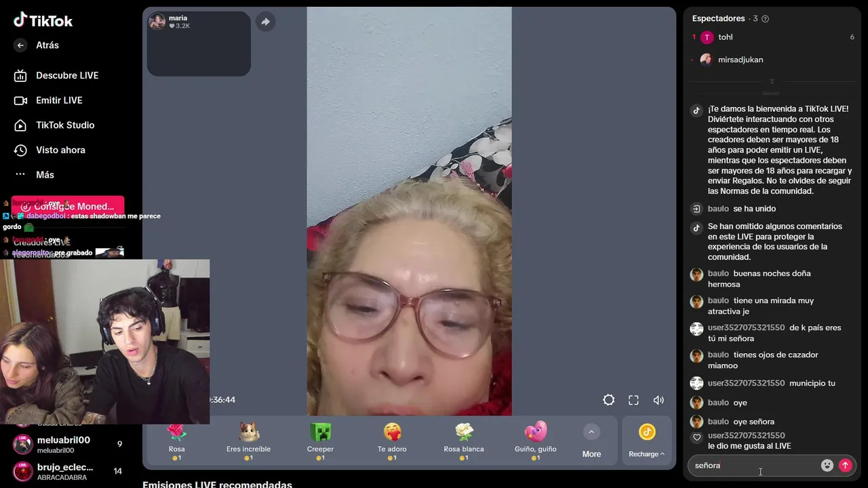868x488 pixels.
Task: Click baulo avatar next to 'oye señora'
Action: [696, 422]
